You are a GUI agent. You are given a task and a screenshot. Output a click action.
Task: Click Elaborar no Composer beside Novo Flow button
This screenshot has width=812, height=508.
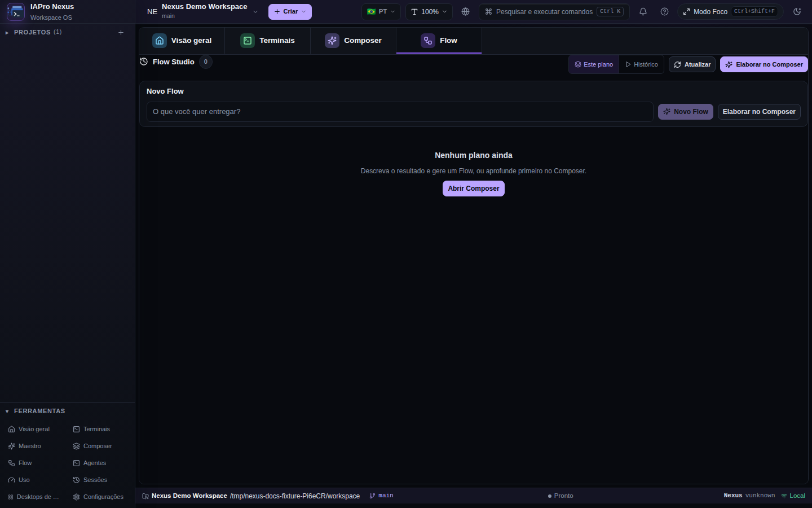point(759,112)
